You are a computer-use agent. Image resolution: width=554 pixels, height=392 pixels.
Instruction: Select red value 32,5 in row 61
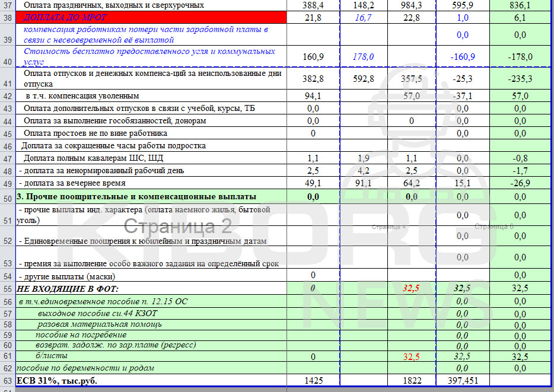[x=411, y=356]
